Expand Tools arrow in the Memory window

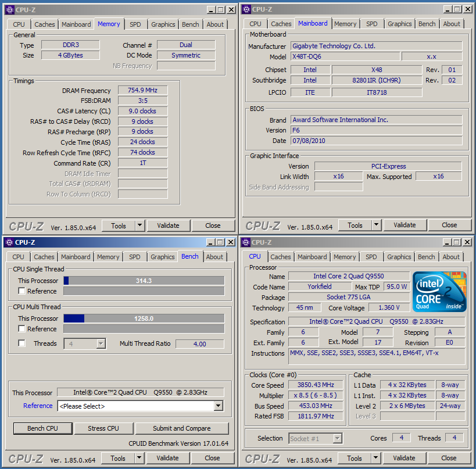[x=140, y=225]
